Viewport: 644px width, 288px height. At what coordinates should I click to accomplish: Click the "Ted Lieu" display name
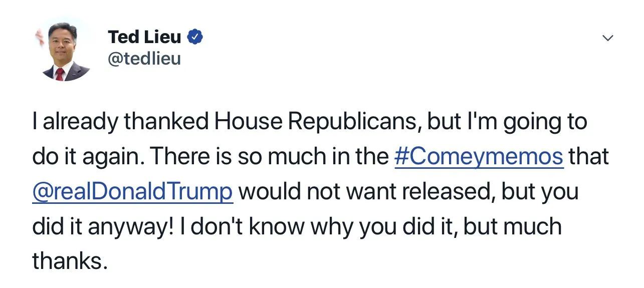pyautogui.click(x=144, y=37)
